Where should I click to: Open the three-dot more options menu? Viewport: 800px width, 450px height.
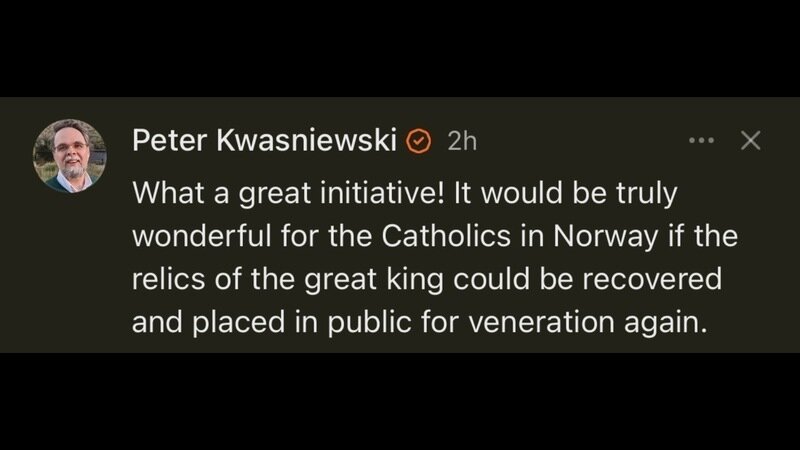(x=703, y=141)
